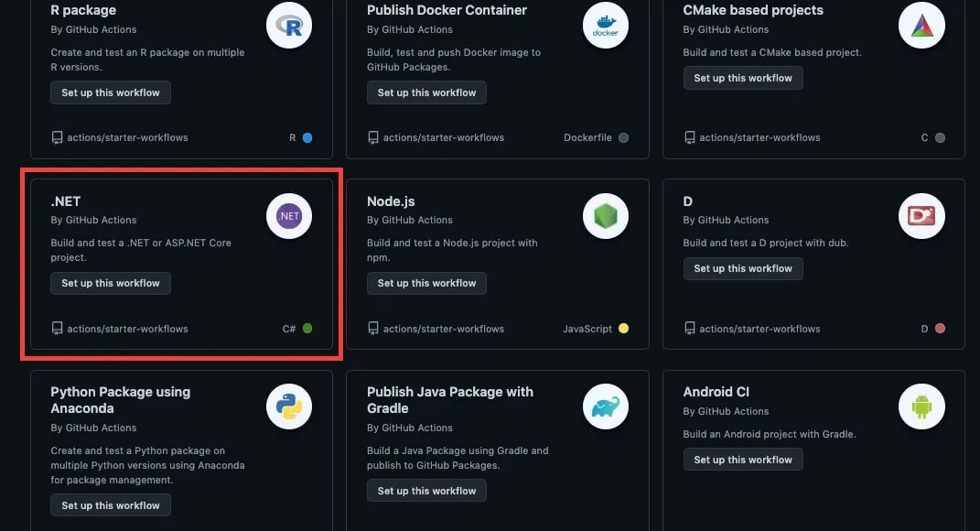Click repo icon in .NET card
This screenshot has width=980, height=531.
click(57, 329)
